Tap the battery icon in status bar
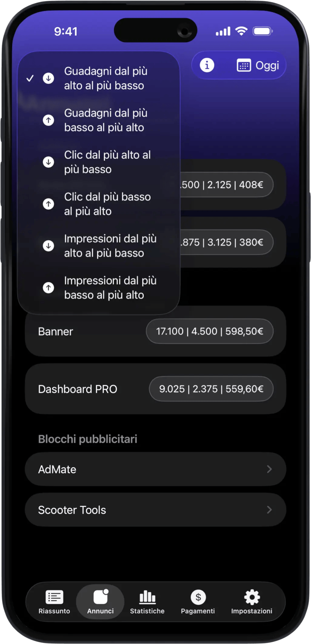Screen dimensions: 311x644 (x=263, y=31)
